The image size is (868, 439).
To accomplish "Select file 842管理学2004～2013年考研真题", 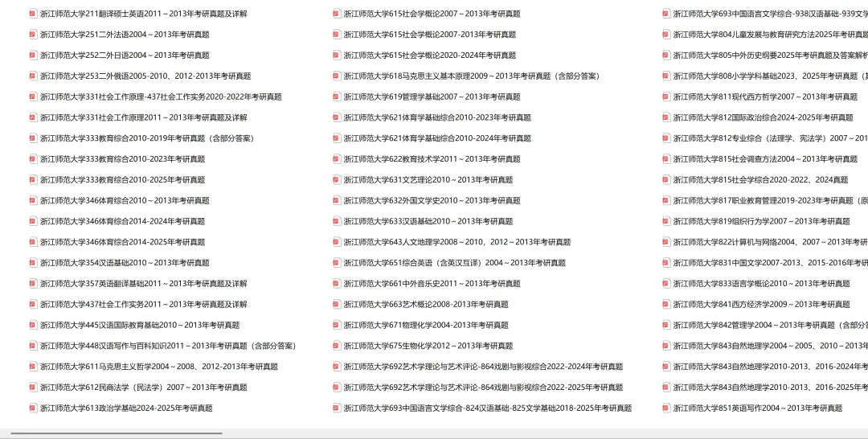I will (x=765, y=325).
